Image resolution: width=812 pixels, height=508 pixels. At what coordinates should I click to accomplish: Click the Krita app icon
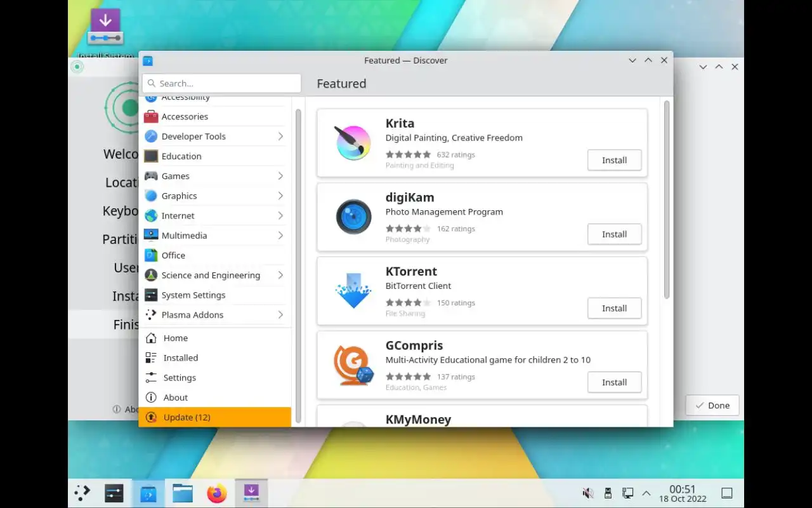(353, 143)
